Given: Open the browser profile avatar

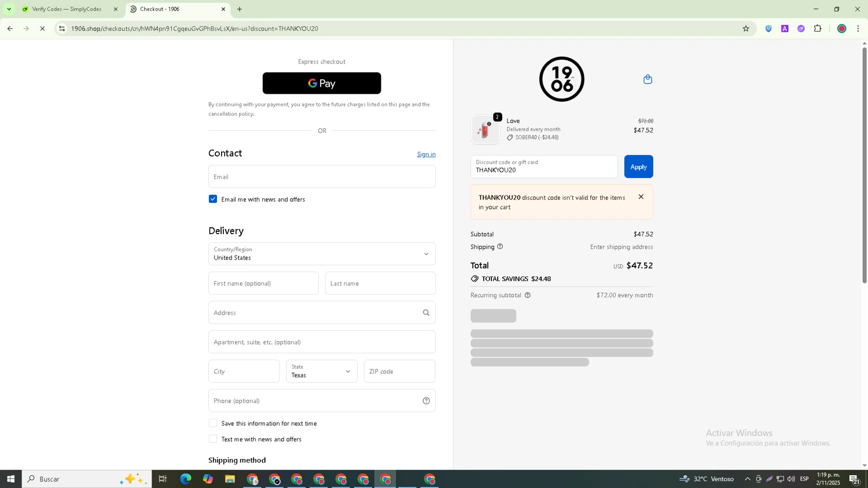Looking at the screenshot, I should click(842, 28).
